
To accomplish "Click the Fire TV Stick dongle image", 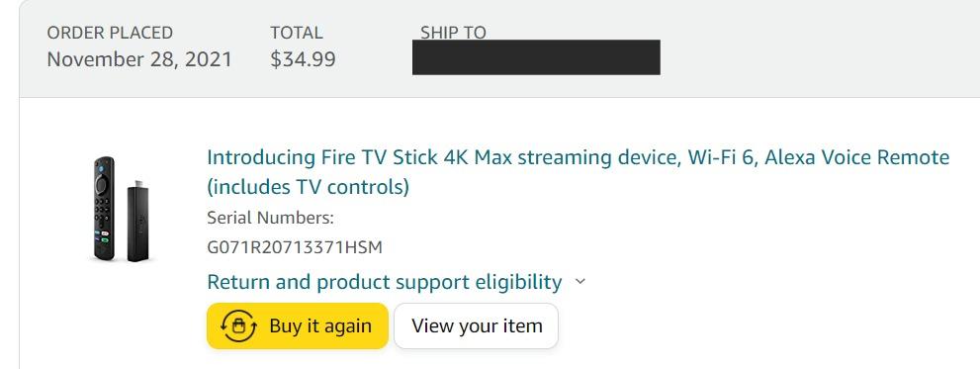I will tap(138, 221).
